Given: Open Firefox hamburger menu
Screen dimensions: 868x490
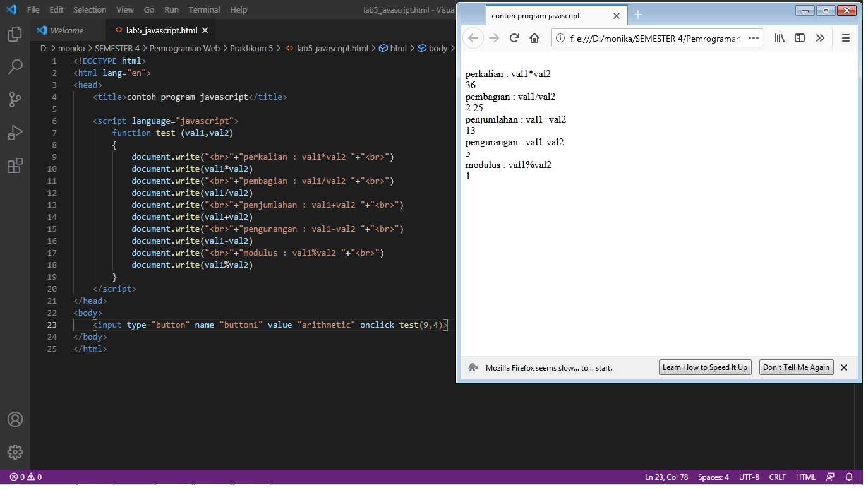Looking at the screenshot, I should click(x=846, y=38).
